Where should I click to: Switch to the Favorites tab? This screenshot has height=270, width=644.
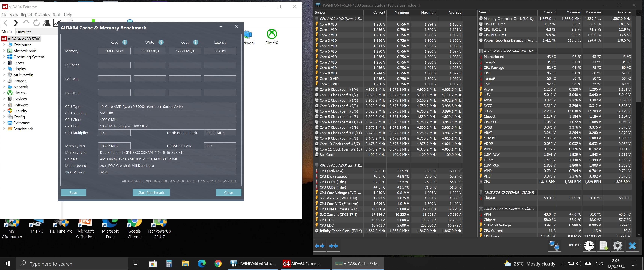click(24, 32)
